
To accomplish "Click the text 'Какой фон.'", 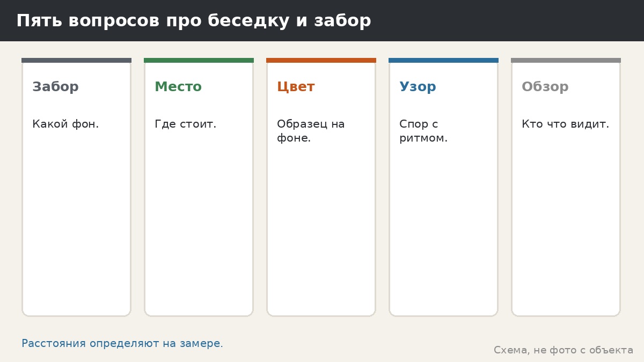I will pos(65,124).
